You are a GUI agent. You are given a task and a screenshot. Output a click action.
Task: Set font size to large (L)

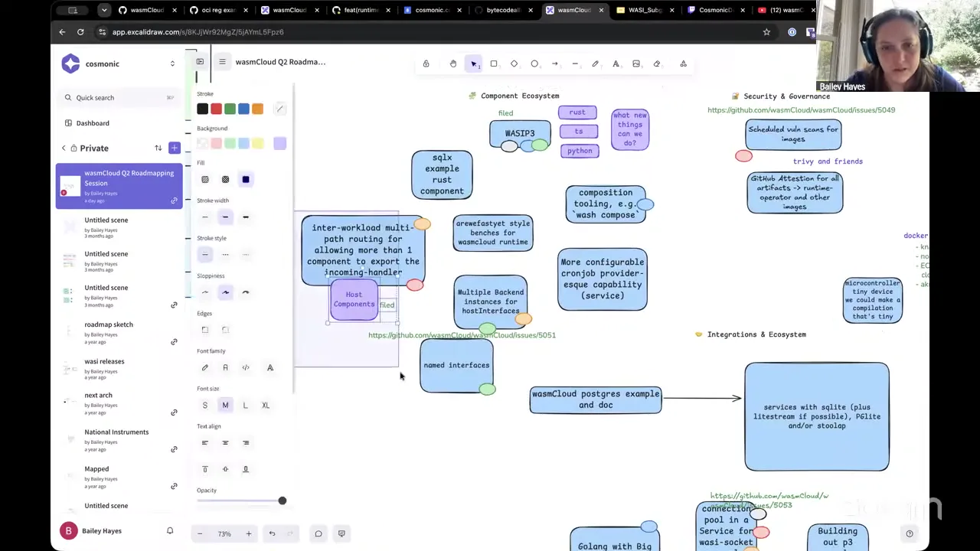pyautogui.click(x=246, y=405)
